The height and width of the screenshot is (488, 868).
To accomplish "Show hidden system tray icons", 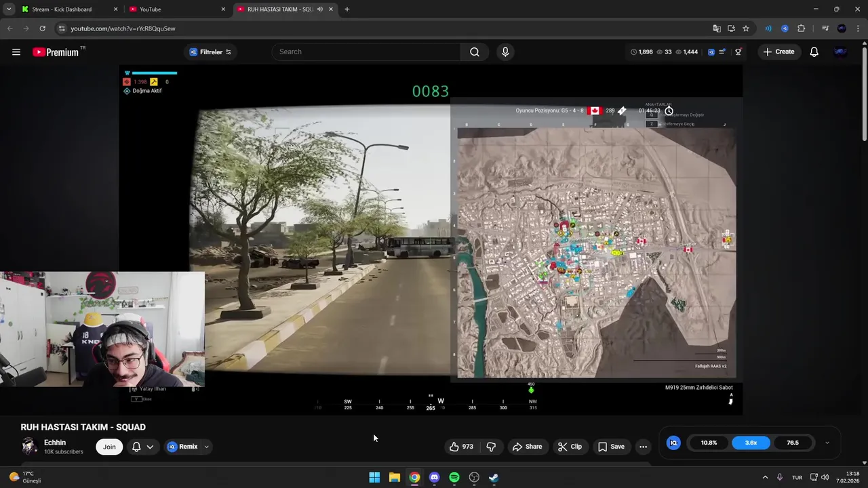I will pyautogui.click(x=765, y=477).
